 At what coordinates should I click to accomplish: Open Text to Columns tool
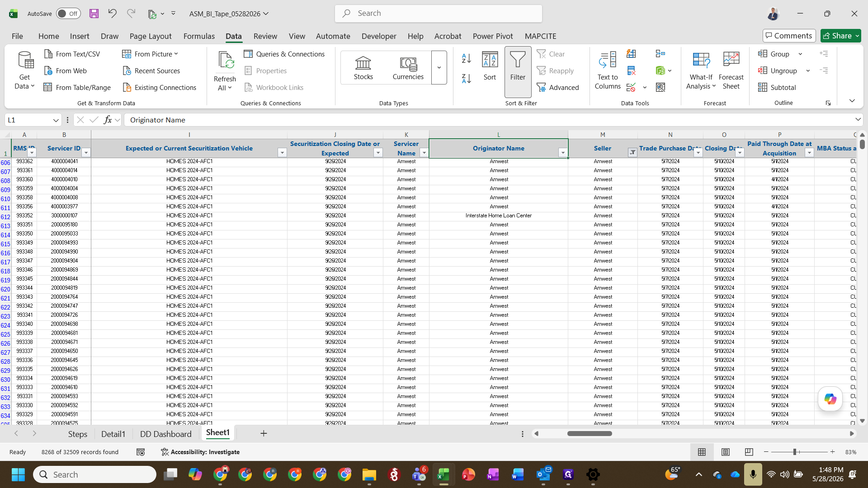tap(608, 70)
